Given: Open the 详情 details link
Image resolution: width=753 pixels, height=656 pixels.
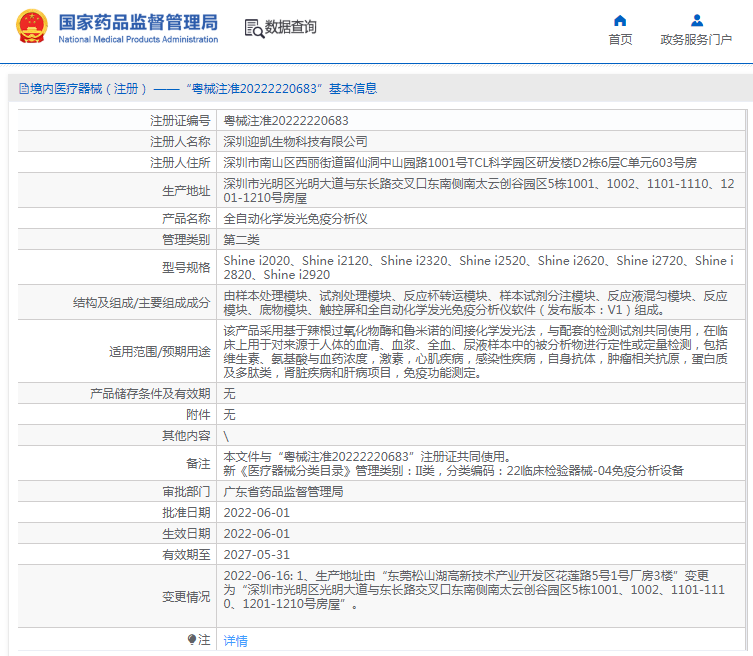Looking at the screenshot, I should (235, 640).
